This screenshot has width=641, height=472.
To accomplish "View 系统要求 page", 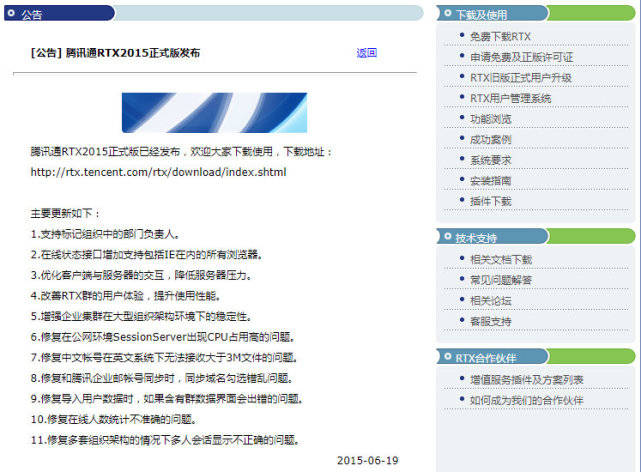I will click(491, 160).
